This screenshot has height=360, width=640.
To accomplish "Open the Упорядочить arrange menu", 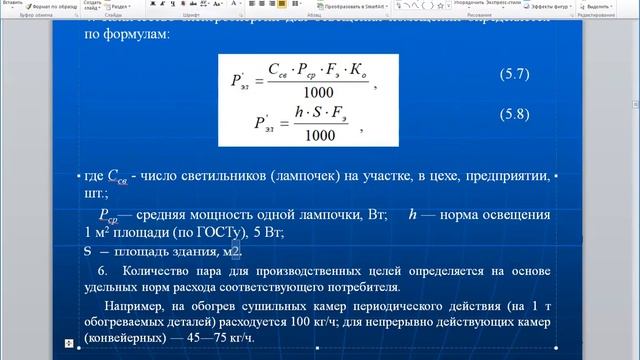I will coord(468,3).
